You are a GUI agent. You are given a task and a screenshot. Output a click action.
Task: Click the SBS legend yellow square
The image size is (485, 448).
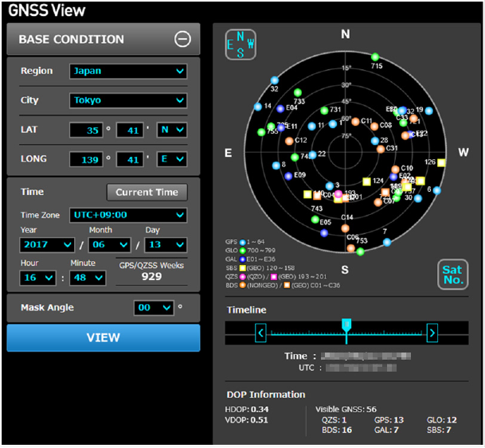pyautogui.click(x=242, y=268)
